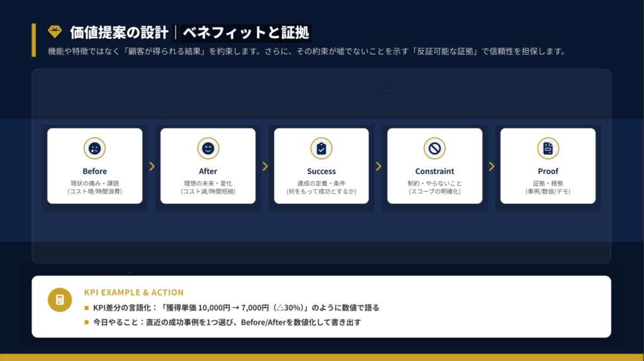
Task: Select the chevron arrow between Success and Constraint
Action: click(x=378, y=166)
